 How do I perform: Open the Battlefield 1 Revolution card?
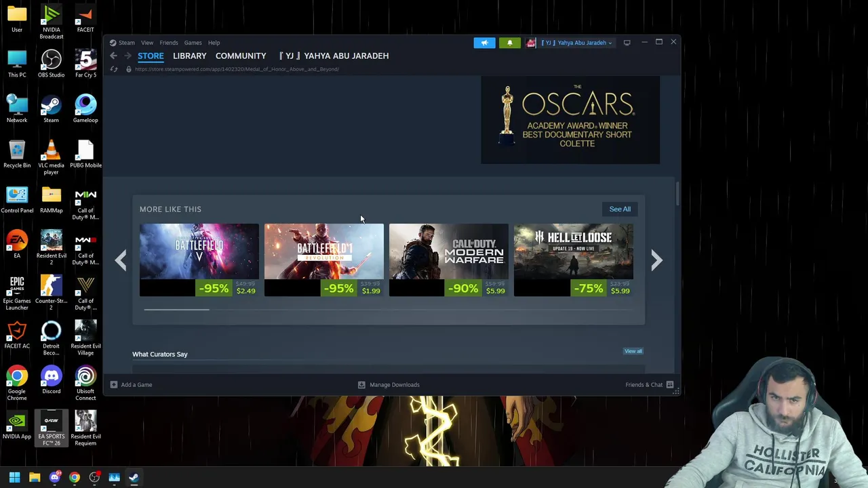point(323,260)
